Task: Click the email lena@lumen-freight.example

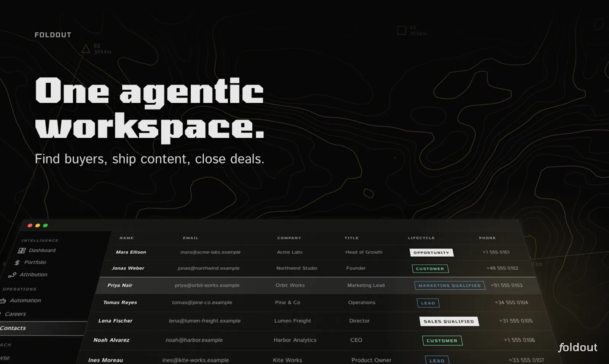Action: click(x=205, y=321)
